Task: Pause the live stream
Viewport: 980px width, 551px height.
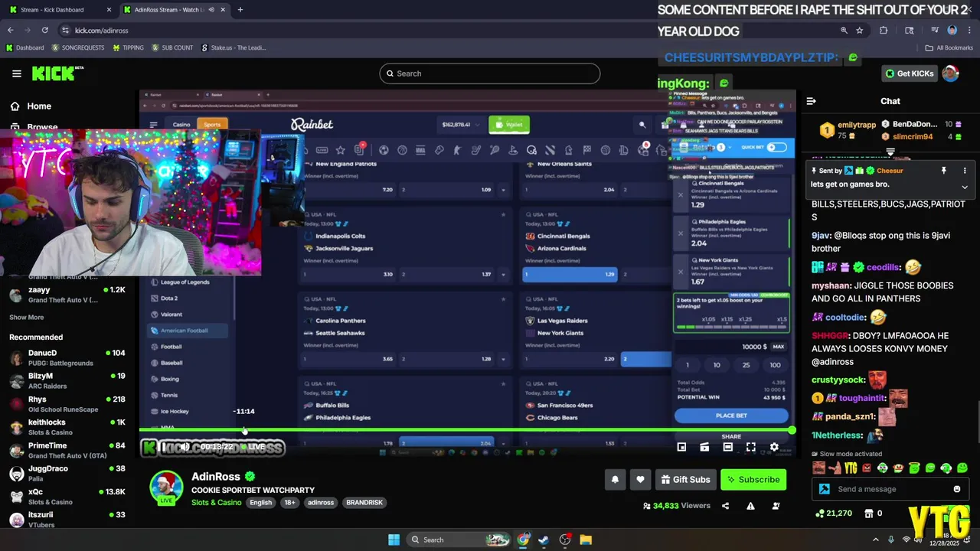Action: pos(162,447)
